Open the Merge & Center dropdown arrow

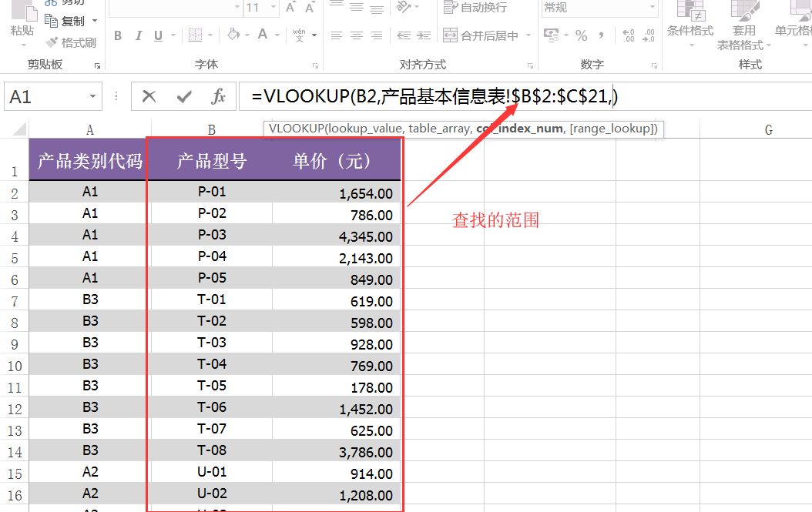point(528,35)
